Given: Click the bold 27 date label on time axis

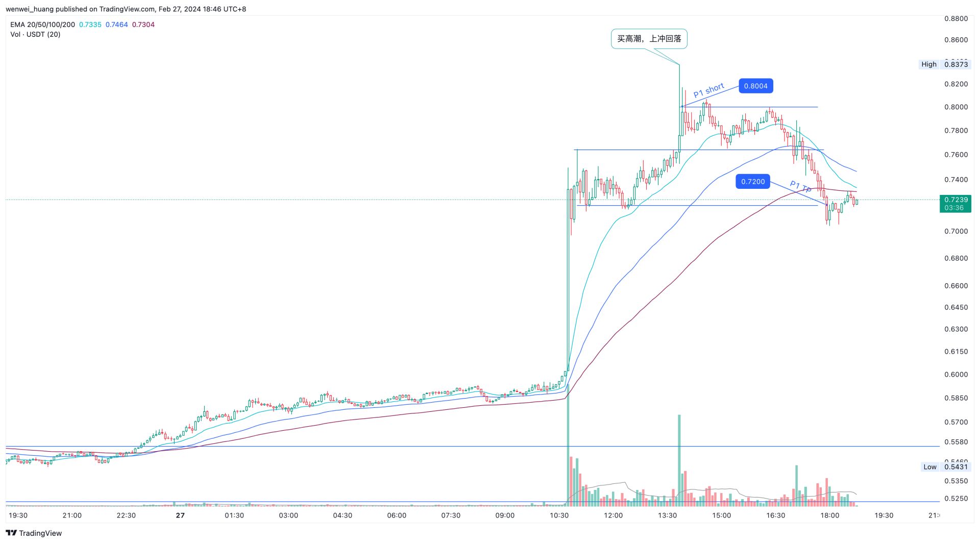Looking at the screenshot, I should (180, 515).
